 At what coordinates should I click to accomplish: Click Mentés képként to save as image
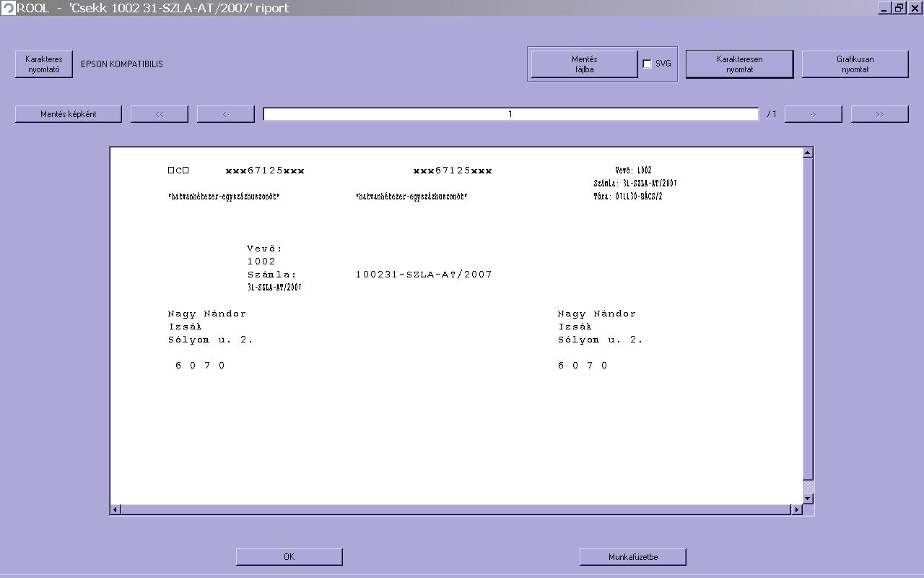69,114
